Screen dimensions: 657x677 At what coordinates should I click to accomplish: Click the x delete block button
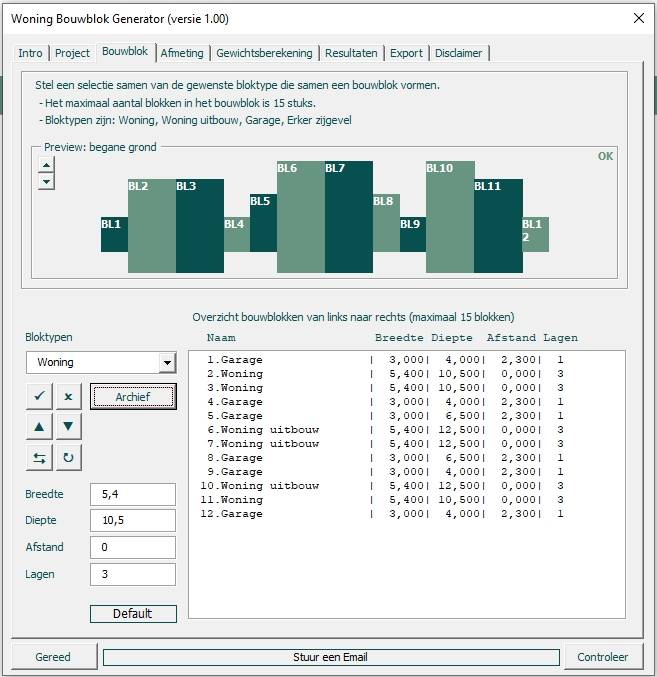coord(68,396)
